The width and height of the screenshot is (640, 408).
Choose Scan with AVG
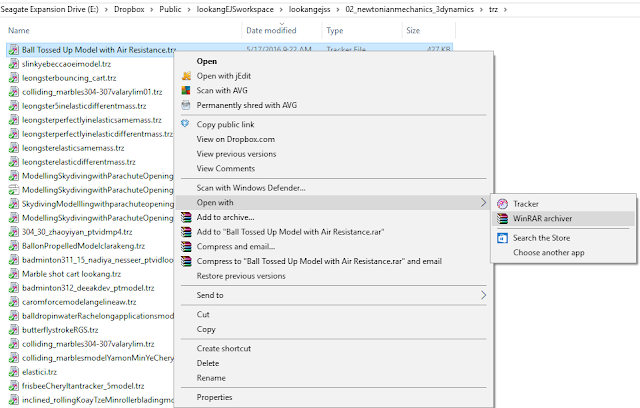[x=222, y=91]
